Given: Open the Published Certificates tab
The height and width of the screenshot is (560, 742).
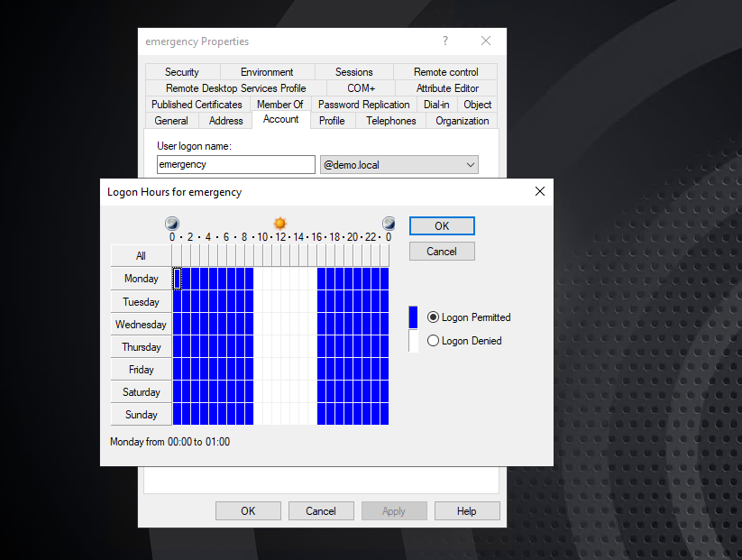Looking at the screenshot, I should (x=197, y=104).
